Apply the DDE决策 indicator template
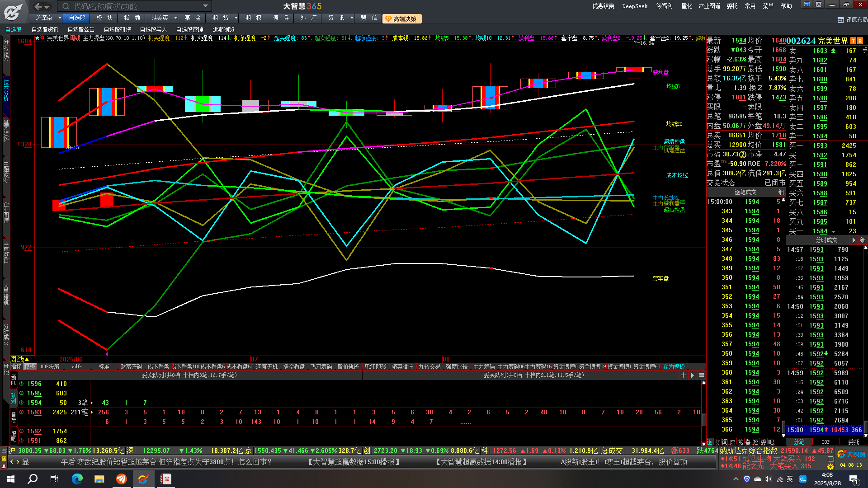Viewport: 868px width, 488px height. pos(50,366)
